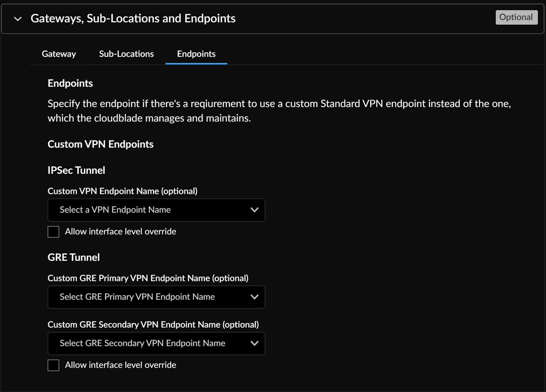Viewport: 546px width, 392px height.
Task: Click the Optional badge in the header
Action: pos(516,17)
